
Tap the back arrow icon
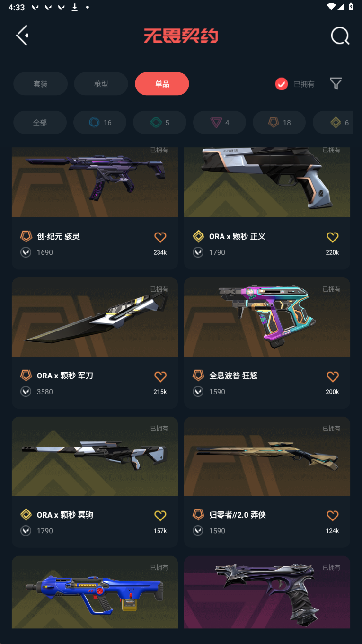22,36
